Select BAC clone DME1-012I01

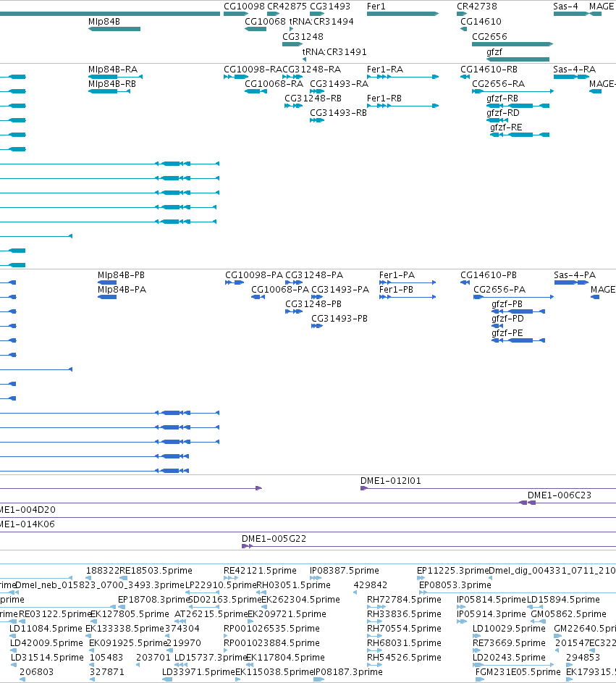(488, 488)
